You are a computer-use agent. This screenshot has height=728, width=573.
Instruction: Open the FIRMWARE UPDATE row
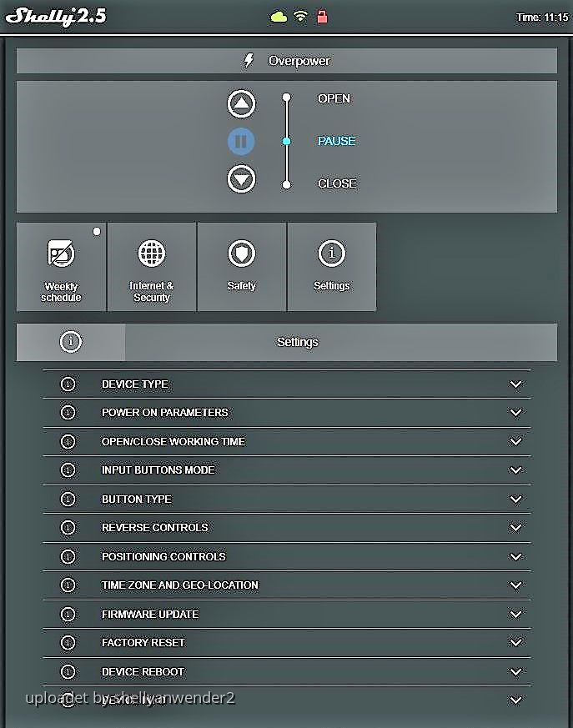(150, 615)
